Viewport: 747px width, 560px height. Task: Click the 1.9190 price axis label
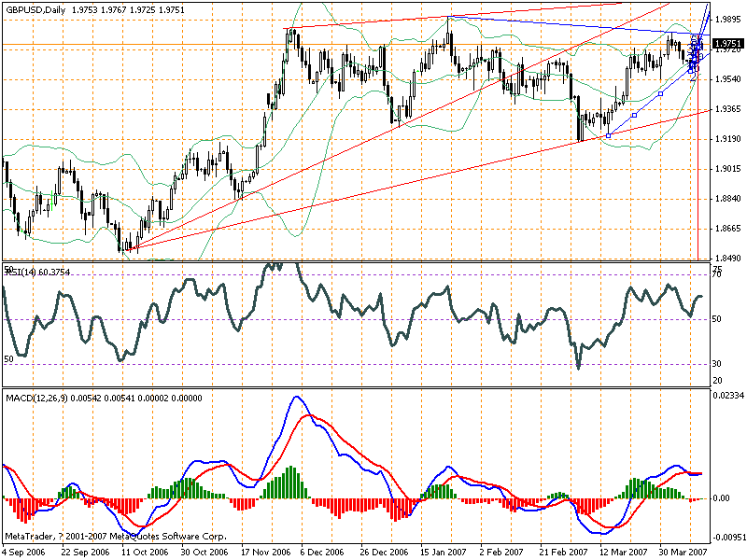[728, 139]
